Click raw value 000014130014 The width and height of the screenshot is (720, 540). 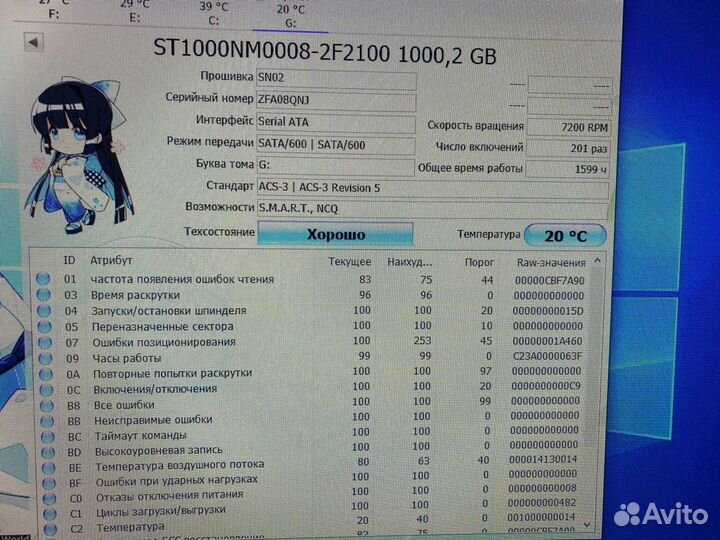543,459
